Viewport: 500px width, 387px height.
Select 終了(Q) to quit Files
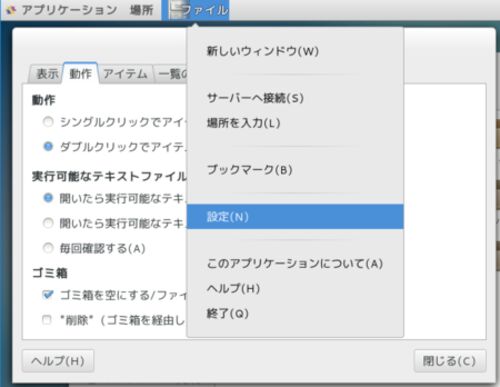click(x=295, y=313)
